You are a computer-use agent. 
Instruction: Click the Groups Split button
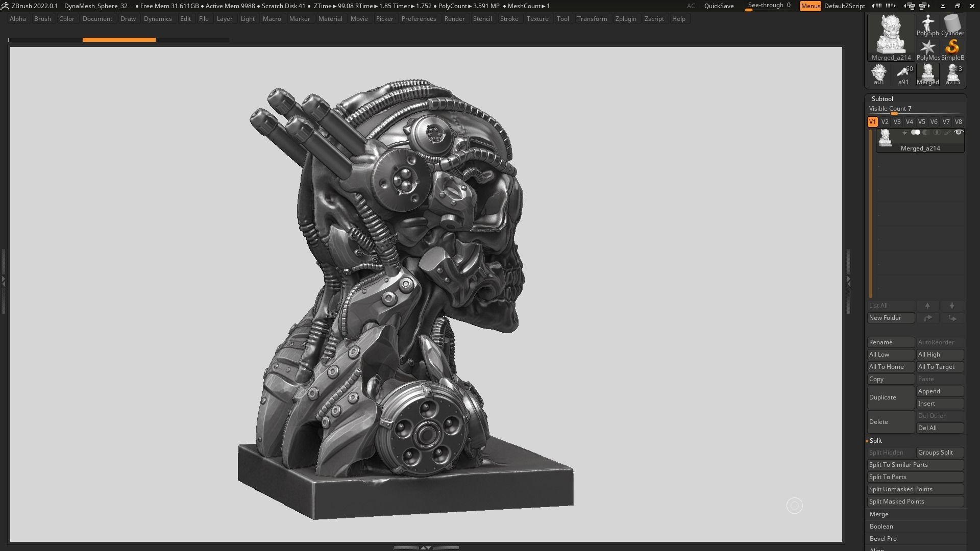(940, 453)
